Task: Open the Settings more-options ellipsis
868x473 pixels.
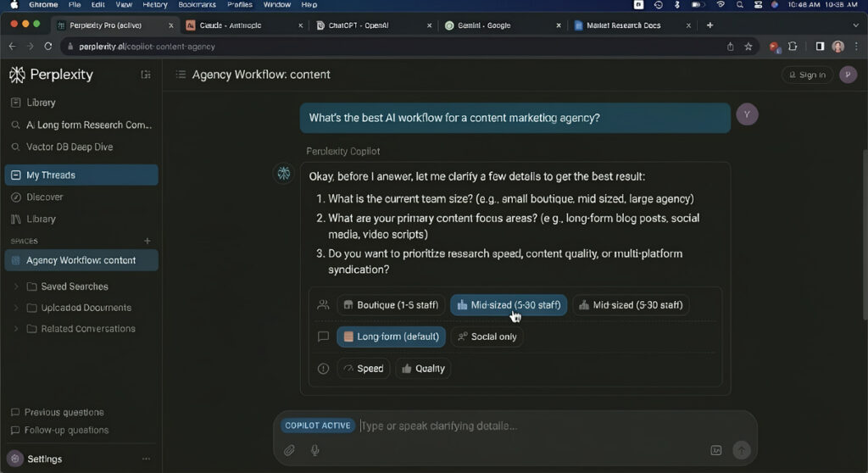Action: (x=146, y=459)
